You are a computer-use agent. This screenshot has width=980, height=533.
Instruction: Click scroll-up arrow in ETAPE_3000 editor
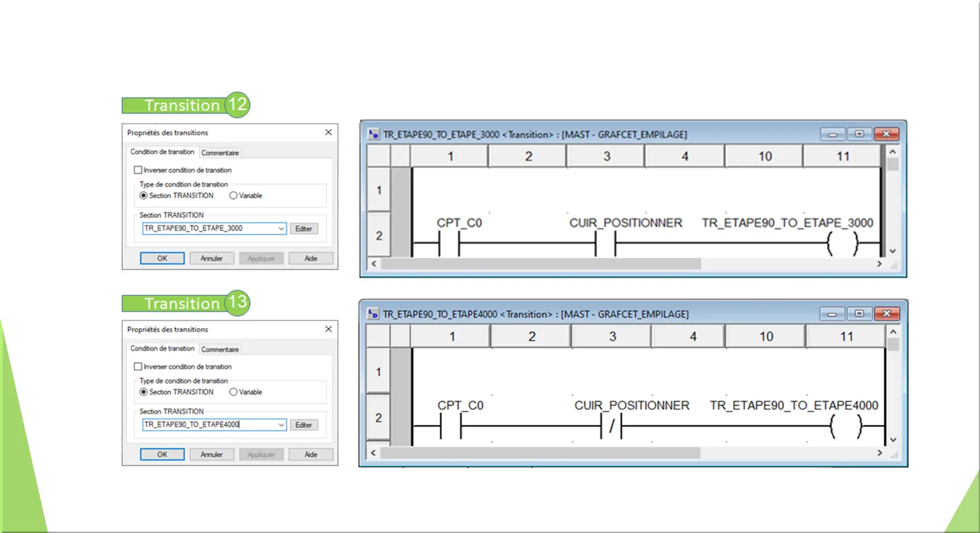[x=892, y=152]
